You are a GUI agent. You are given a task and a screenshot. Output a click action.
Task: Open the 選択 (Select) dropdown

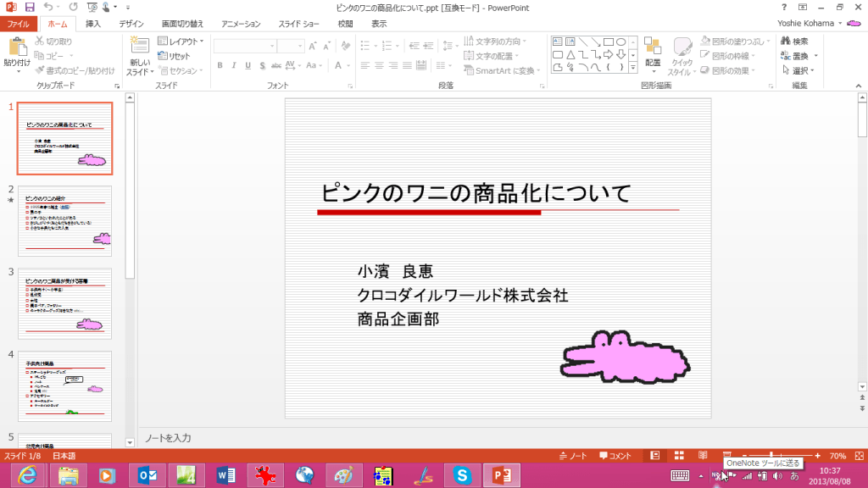(798, 70)
